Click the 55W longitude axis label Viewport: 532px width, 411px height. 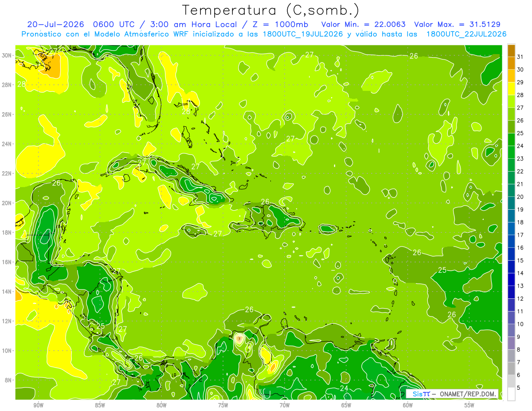coord(469,405)
